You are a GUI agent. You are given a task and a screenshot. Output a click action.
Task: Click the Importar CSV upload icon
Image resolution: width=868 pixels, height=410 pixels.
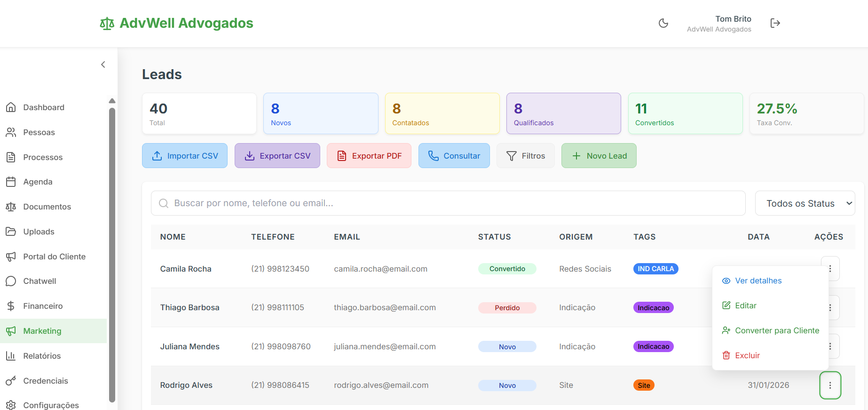pyautogui.click(x=157, y=156)
